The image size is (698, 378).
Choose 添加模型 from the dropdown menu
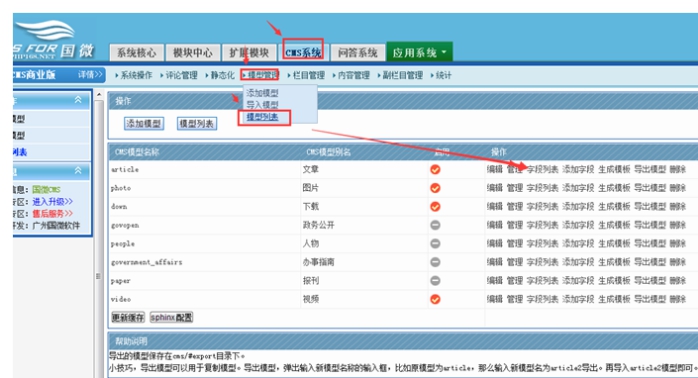pos(262,93)
